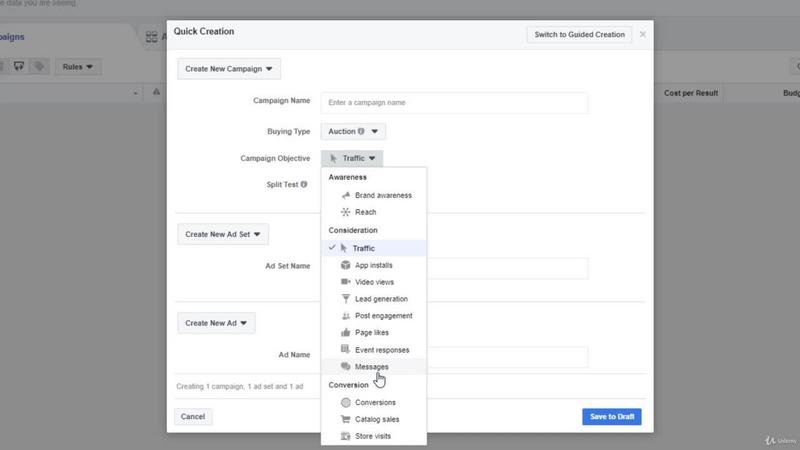The height and width of the screenshot is (450, 800).
Task: Click Cost per Result column header
Action: click(x=691, y=93)
